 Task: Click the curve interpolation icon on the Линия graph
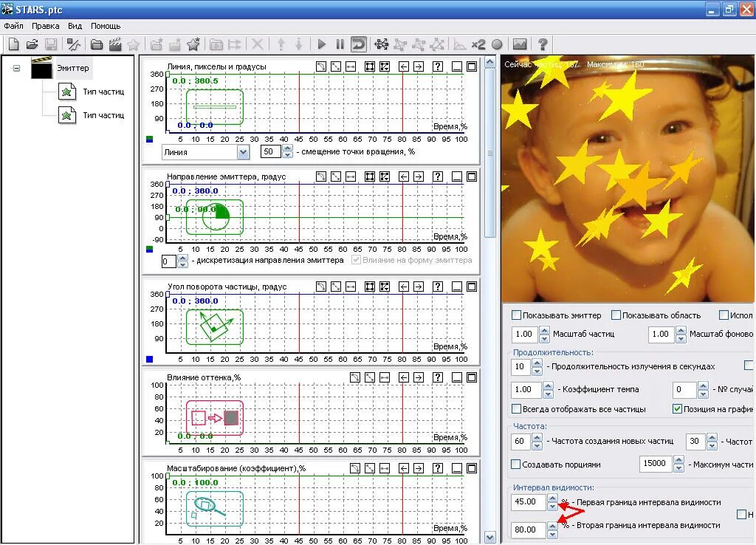pyautogui.click(x=321, y=66)
